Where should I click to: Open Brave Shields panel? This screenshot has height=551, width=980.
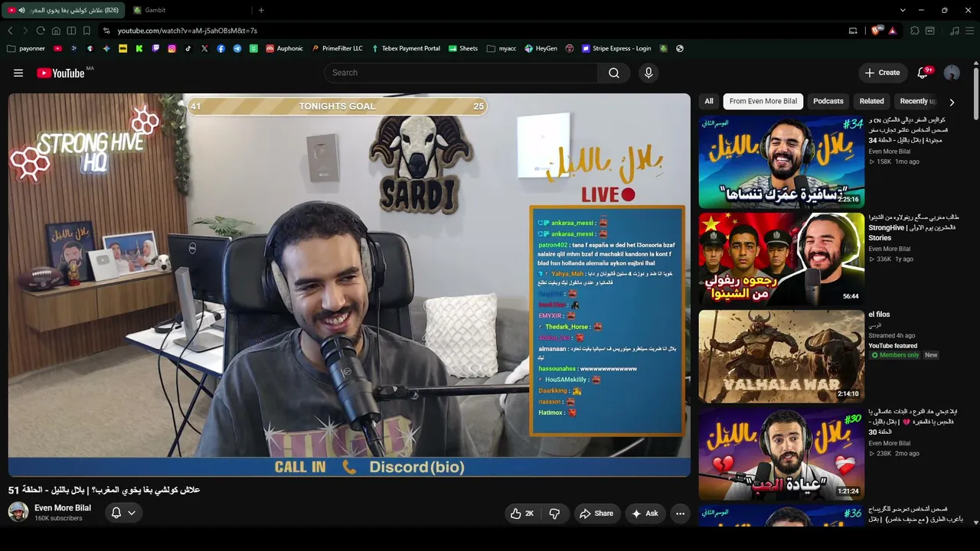876,31
